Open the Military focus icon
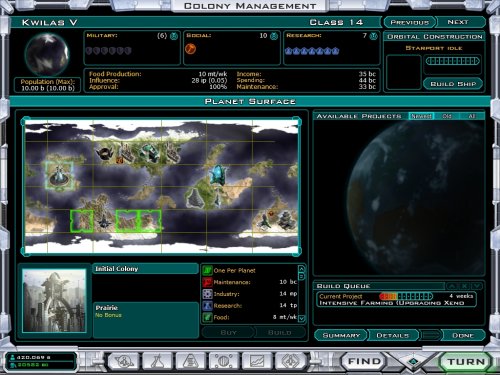 click(x=174, y=36)
